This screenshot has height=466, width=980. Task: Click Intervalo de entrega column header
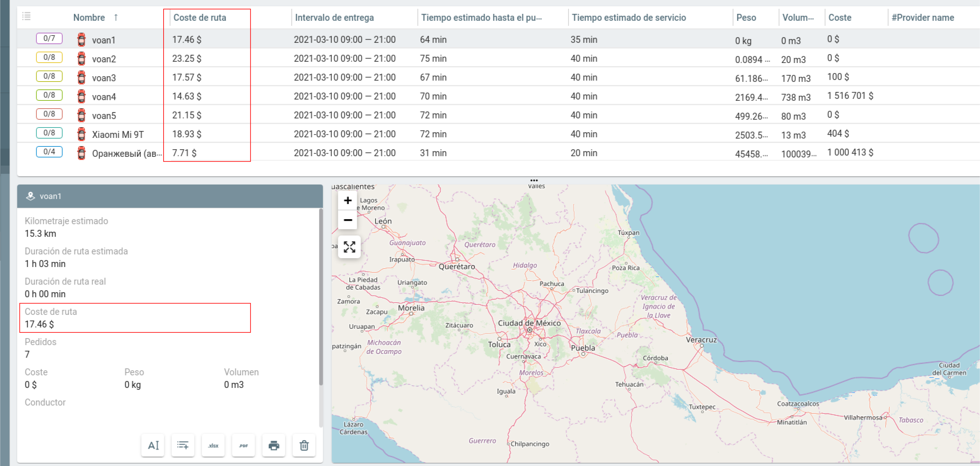tap(334, 18)
